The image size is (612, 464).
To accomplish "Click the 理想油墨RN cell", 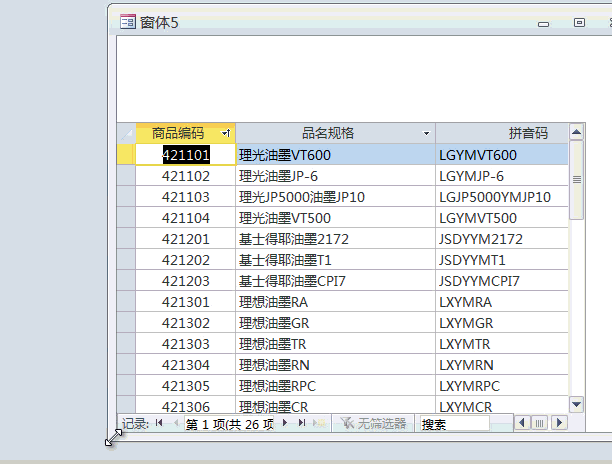I will pyautogui.click(x=336, y=365).
